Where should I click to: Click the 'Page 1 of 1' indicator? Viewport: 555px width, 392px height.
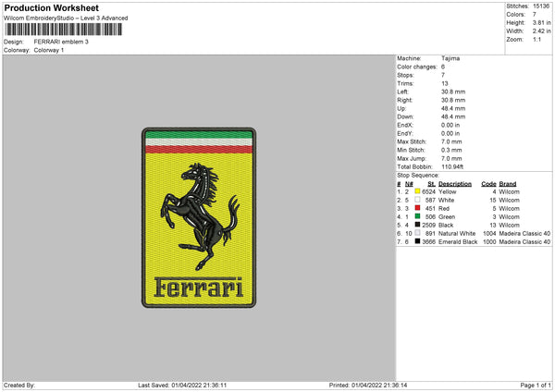pos(536,385)
